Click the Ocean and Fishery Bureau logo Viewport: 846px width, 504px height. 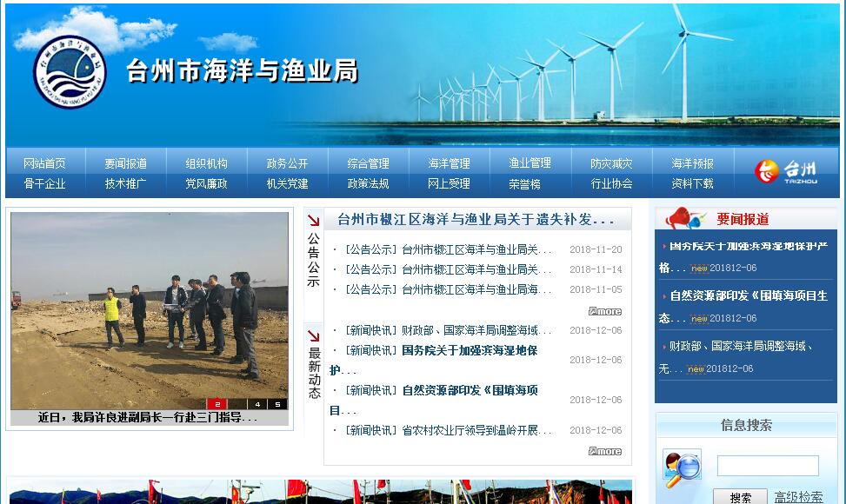click(x=70, y=70)
